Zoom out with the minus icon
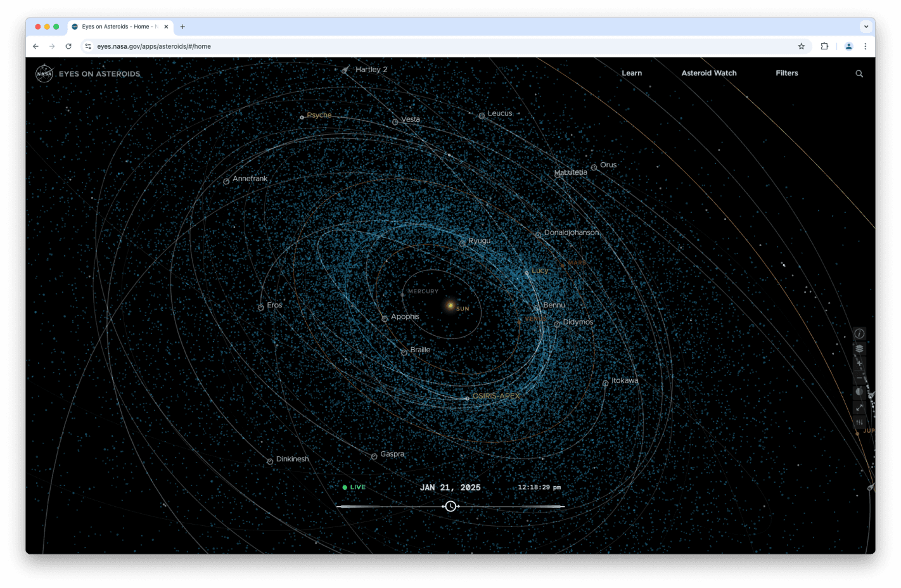 (859, 378)
